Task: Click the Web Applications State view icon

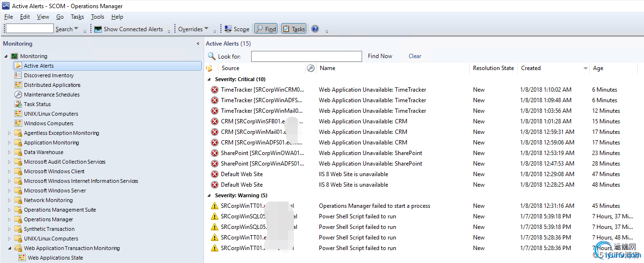Action: (22, 258)
